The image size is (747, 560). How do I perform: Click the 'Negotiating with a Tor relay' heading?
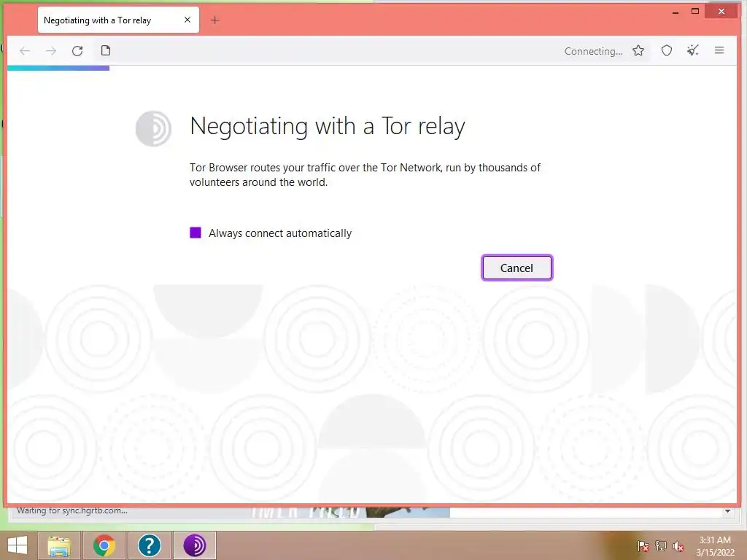pyautogui.click(x=328, y=127)
